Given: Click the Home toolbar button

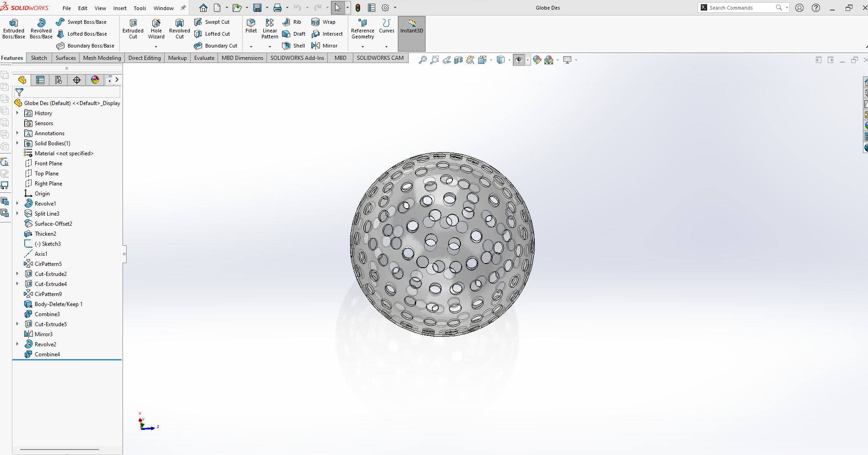Looking at the screenshot, I should tap(203, 8).
